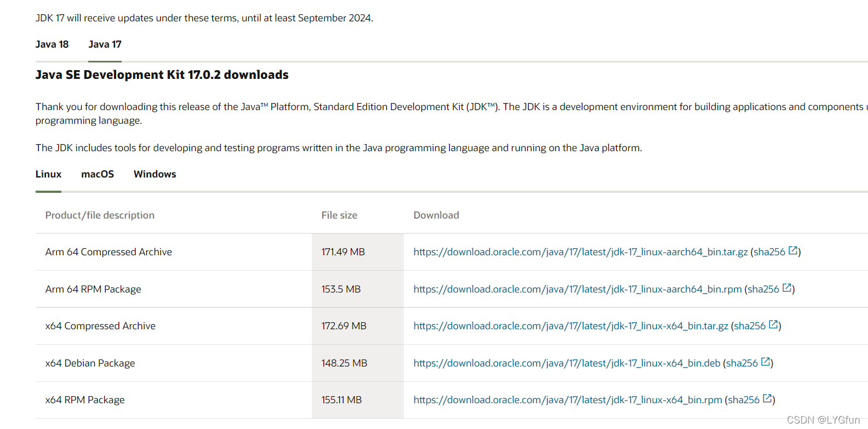The height and width of the screenshot is (429, 868).
Task: Switch to the Java 18 tab
Action: (52, 44)
